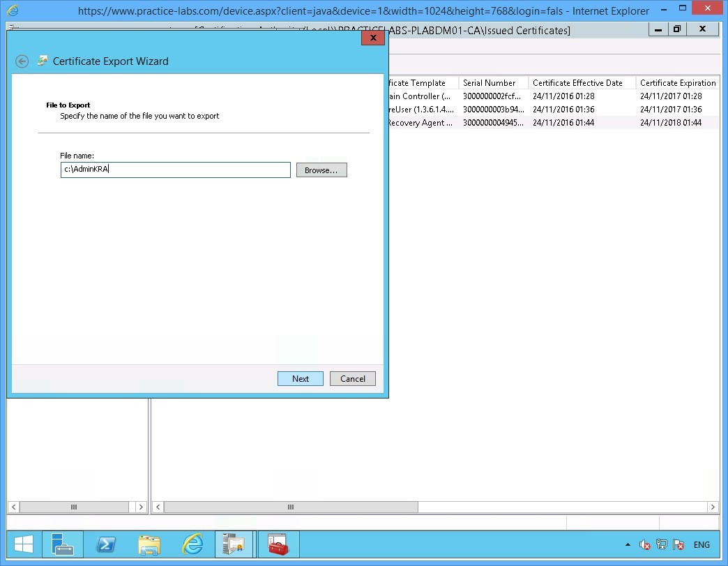The image size is (728, 566).
Task: Browse for the export file location
Action: click(321, 170)
